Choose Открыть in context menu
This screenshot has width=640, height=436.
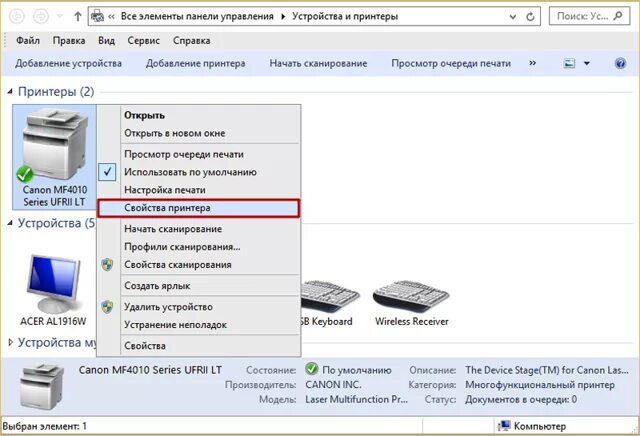pos(199,115)
